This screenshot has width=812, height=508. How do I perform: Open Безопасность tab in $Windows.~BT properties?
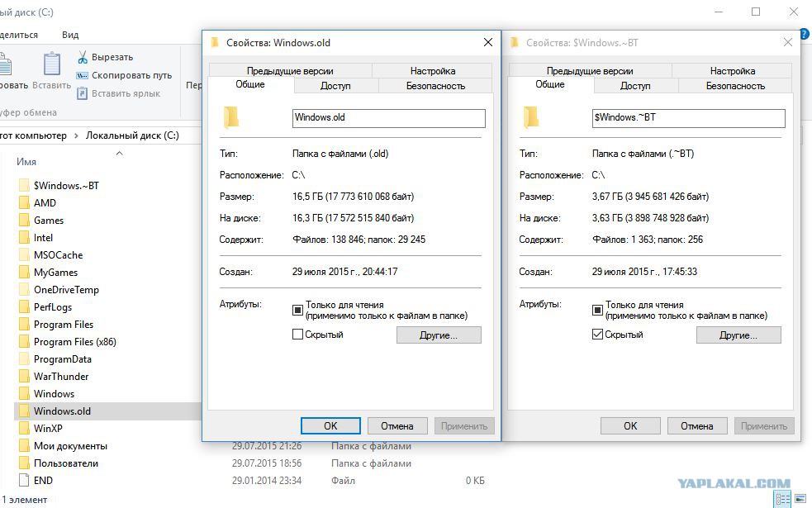[x=735, y=86]
